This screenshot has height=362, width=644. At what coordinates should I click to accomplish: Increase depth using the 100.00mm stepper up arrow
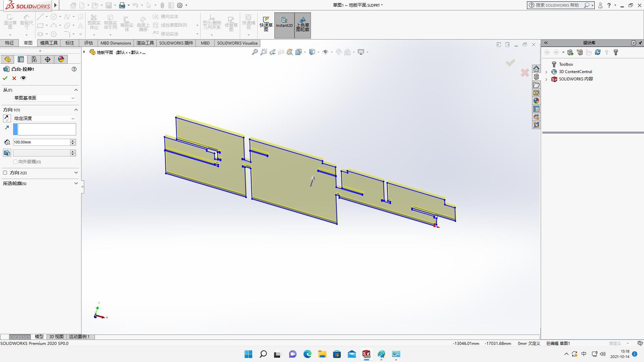[72, 140]
